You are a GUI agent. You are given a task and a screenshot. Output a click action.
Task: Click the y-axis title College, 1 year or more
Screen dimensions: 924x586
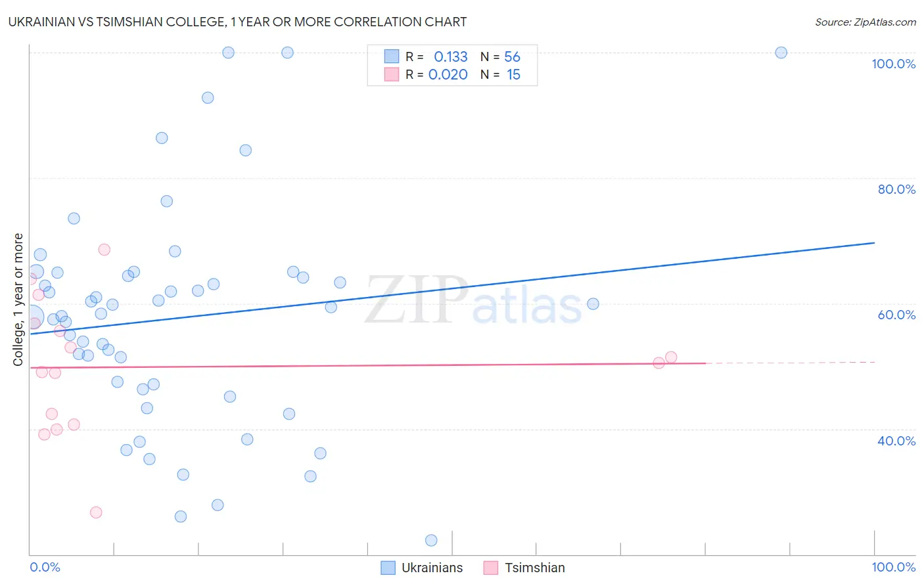click(x=18, y=300)
